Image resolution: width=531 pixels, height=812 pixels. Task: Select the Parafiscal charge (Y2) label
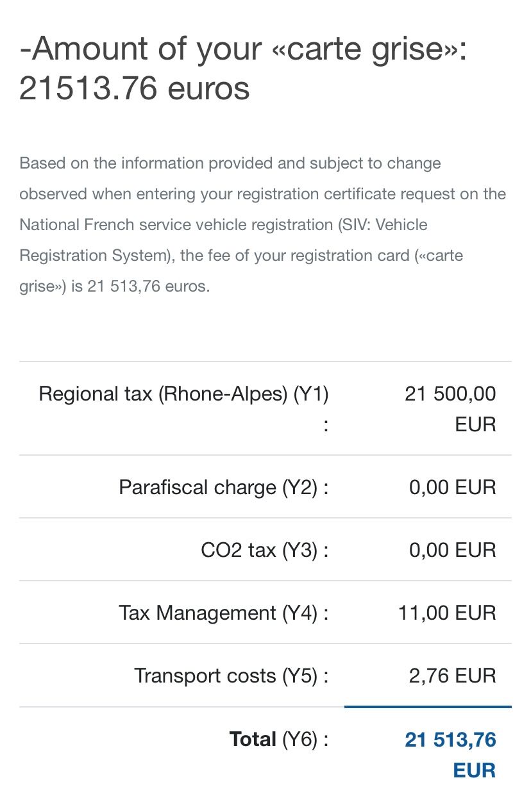point(224,488)
